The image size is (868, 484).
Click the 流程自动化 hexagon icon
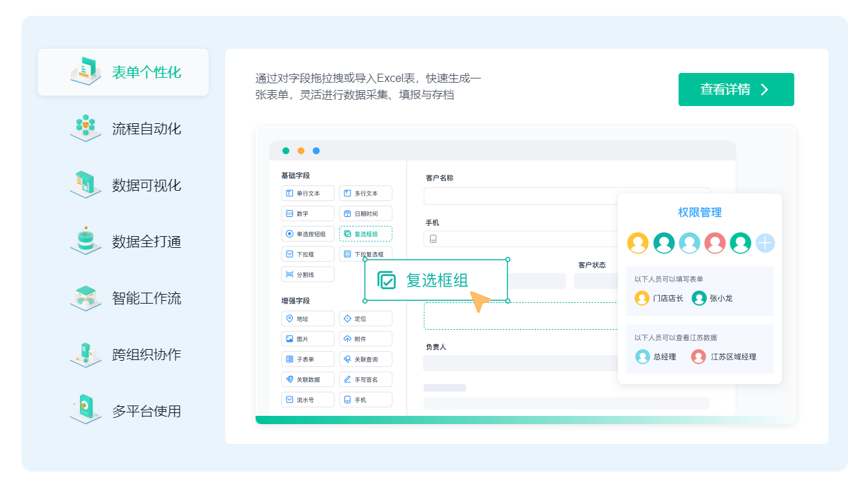85,127
